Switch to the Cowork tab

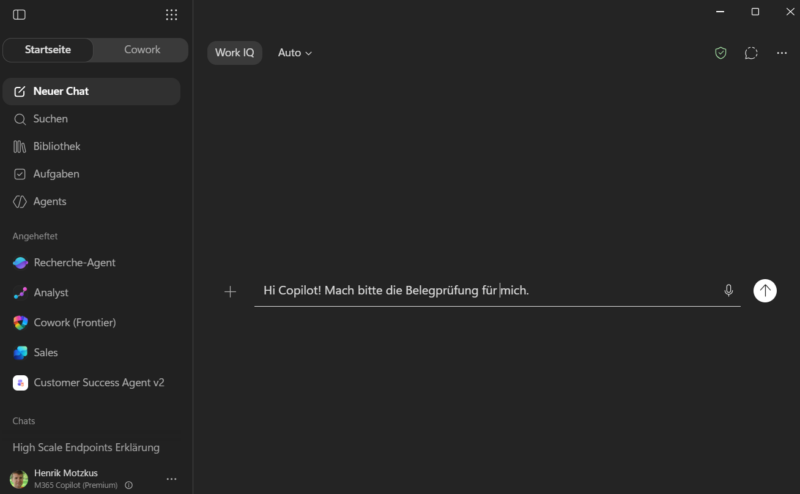tap(142, 50)
